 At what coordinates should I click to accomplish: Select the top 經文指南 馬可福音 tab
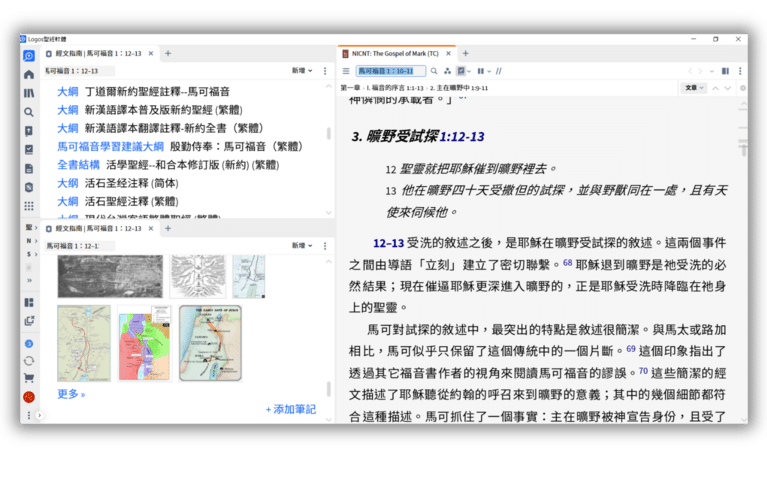coord(98,54)
